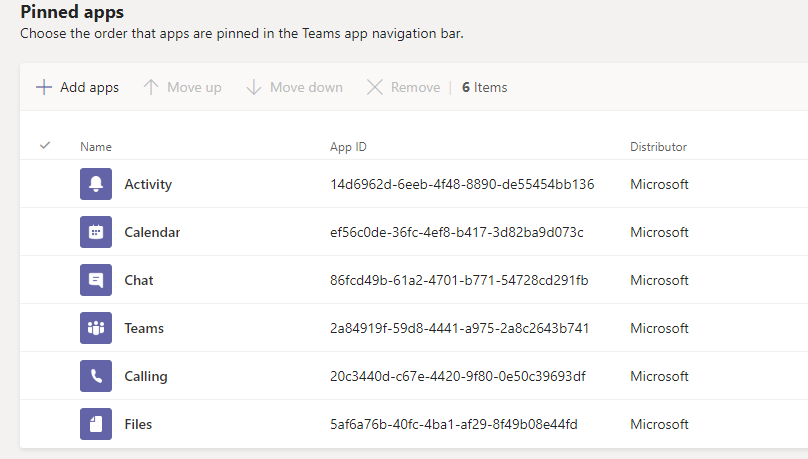Click the Move down arrow icon
Image resolution: width=808 pixels, height=459 pixels.
(x=254, y=87)
